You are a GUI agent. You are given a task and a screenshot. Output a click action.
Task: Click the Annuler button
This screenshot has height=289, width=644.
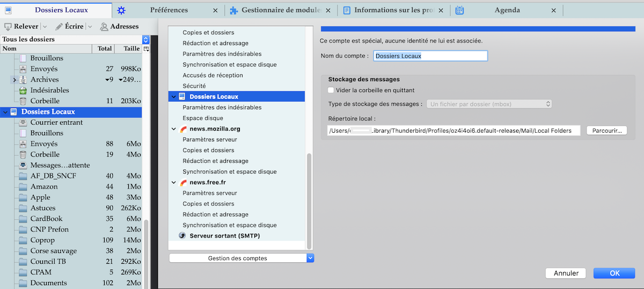(x=566, y=273)
